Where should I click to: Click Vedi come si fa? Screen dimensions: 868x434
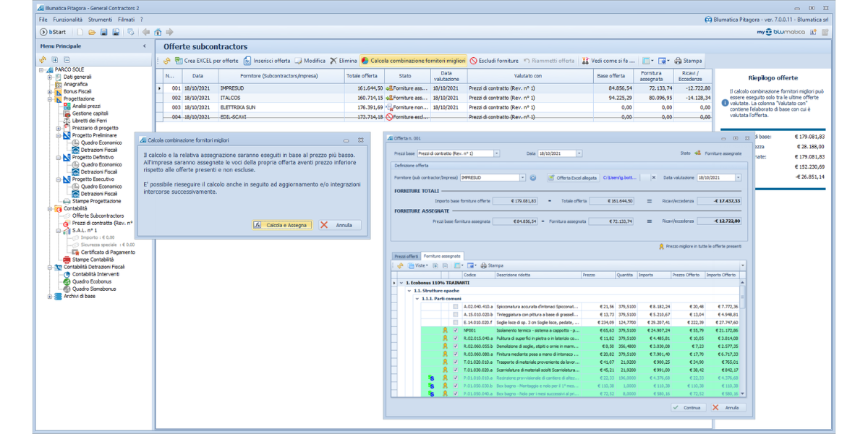pyautogui.click(x=608, y=61)
